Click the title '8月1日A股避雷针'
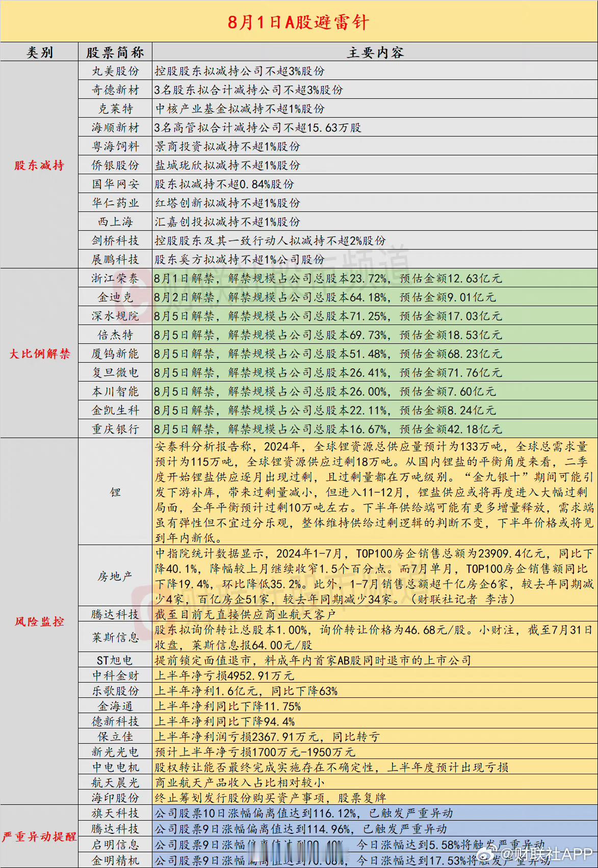 pos(298,22)
